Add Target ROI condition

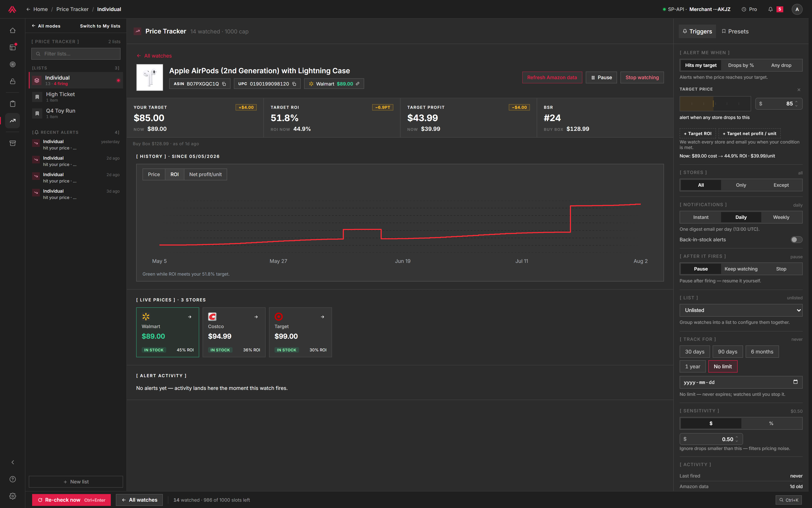click(x=698, y=133)
